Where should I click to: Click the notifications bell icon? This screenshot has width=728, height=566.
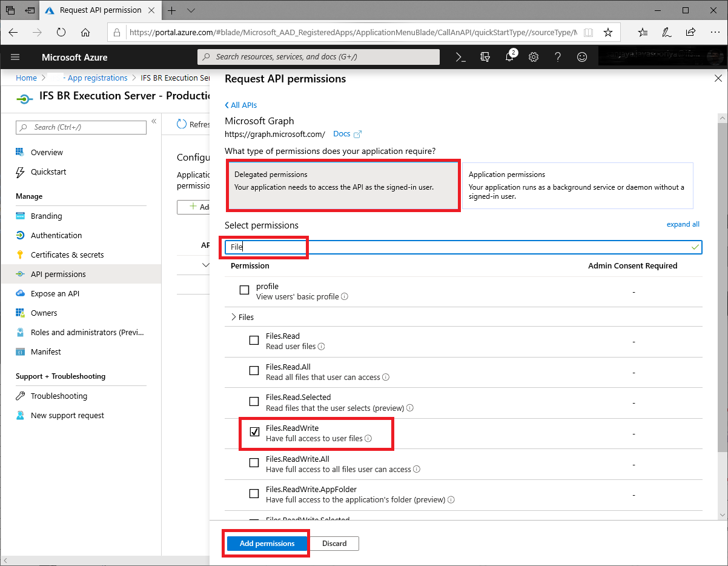click(509, 57)
